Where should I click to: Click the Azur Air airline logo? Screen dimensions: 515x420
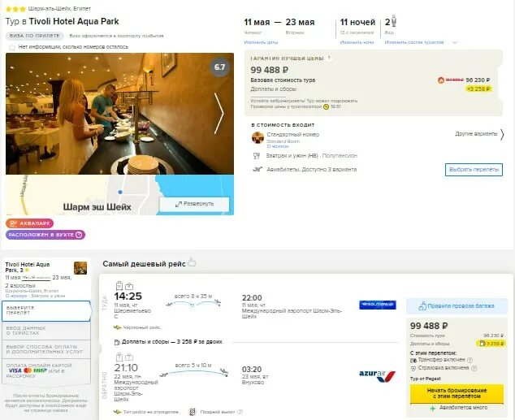[378, 375]
